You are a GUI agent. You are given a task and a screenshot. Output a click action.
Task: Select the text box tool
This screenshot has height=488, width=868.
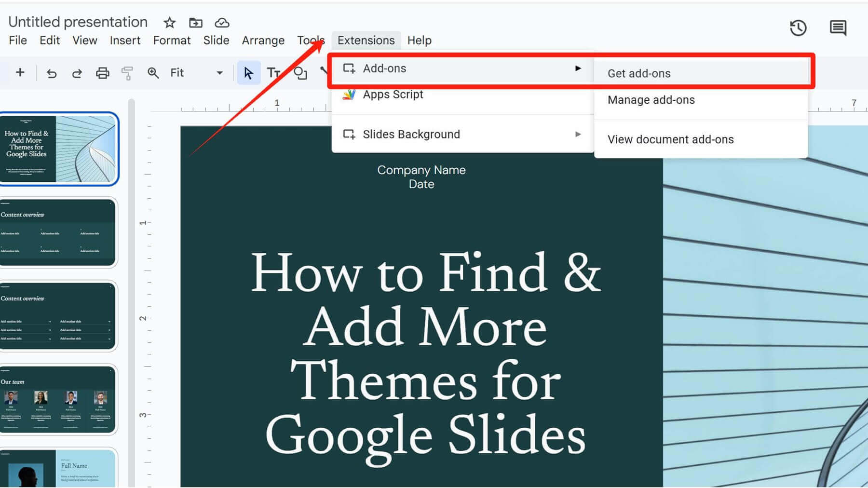273,73
